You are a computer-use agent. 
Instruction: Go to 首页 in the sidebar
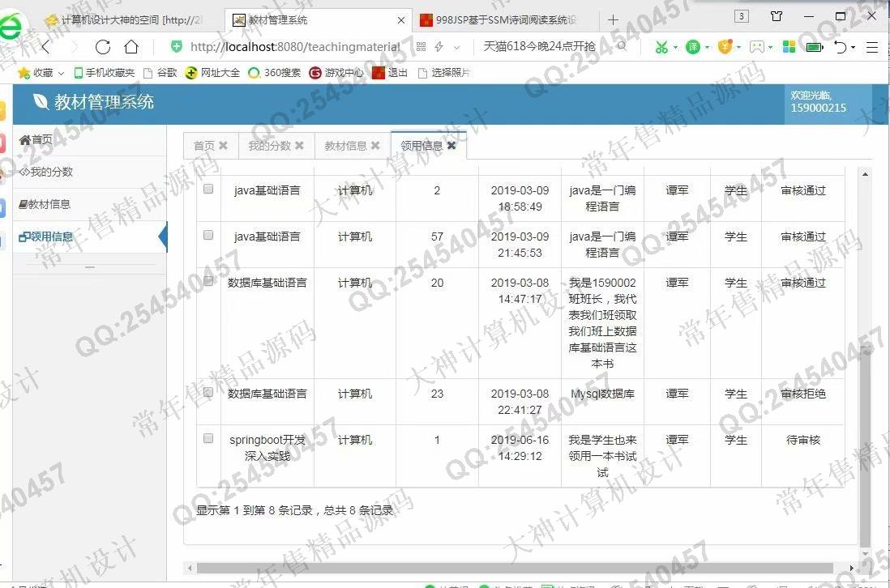pyautogui.click(x=90, y=139)
